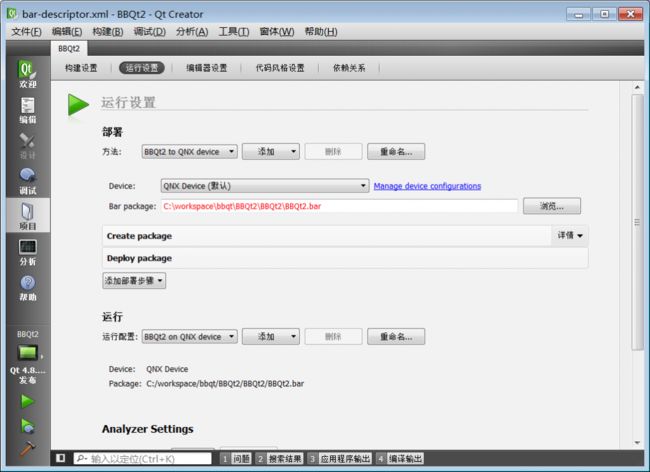Click the 浏览... browse button
This screenshot has height=472, width=650.
tap(552, 206)
